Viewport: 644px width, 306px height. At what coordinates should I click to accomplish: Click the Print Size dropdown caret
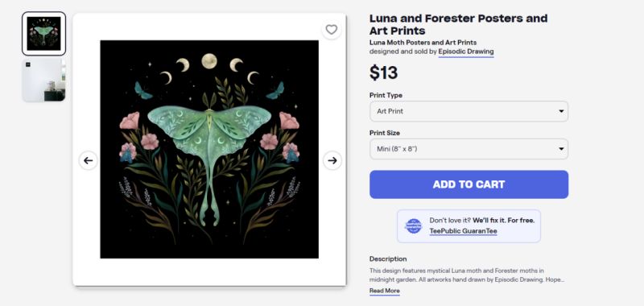point(561,149)
